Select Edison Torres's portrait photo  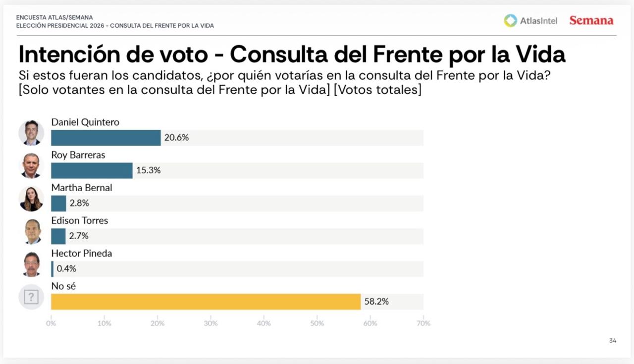[31, 231]
